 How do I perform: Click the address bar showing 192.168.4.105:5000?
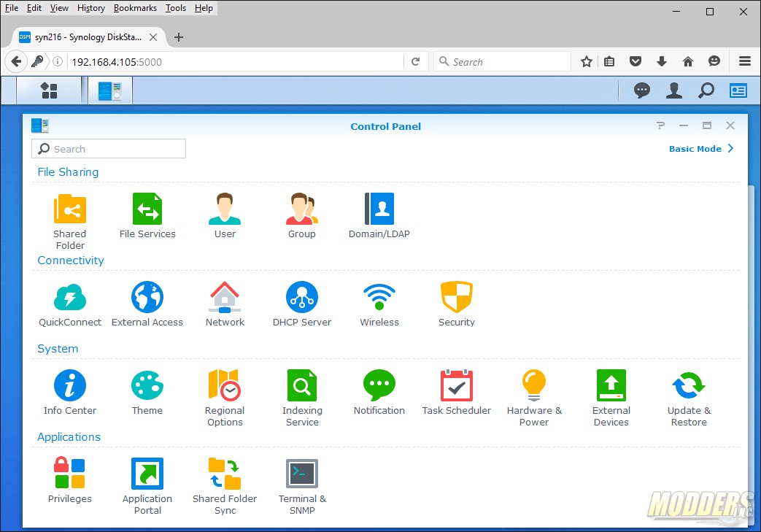(x=236, y=61)
